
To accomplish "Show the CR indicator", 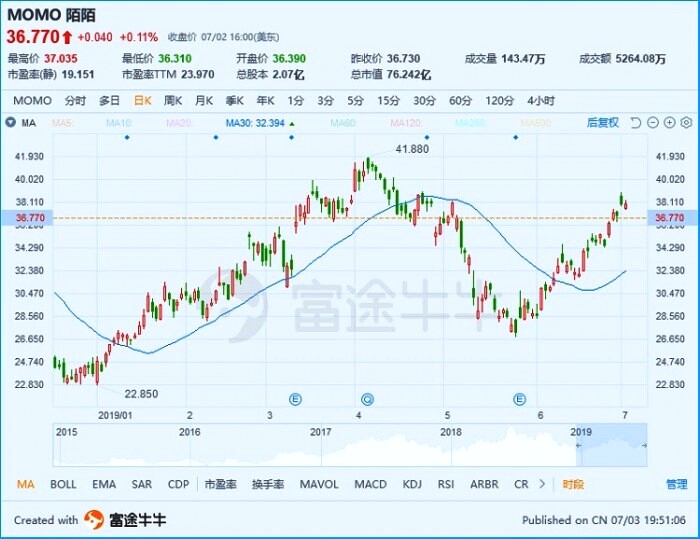I will pyautogui.click(x=521, y=484).
